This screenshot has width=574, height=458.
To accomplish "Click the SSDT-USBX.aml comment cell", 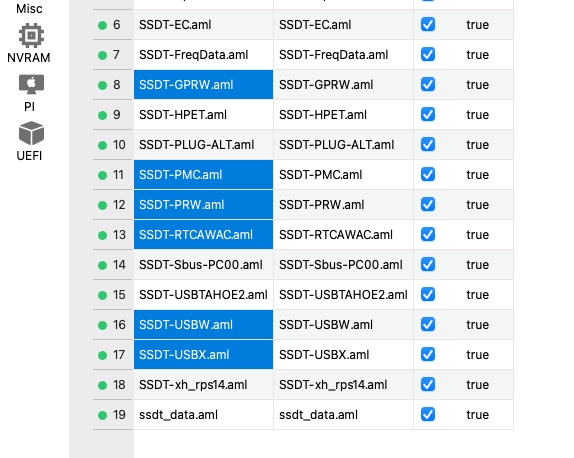I will coord(343,355).
